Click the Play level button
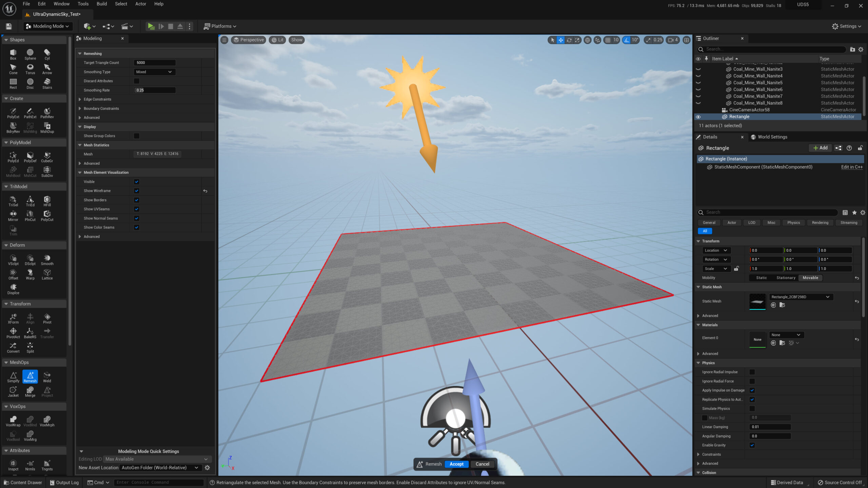 pos(151,26)
